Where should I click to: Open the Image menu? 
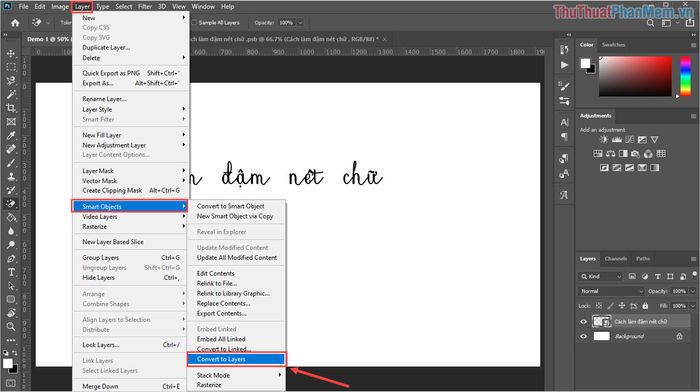pyautogui.click(x=60, y=6)
